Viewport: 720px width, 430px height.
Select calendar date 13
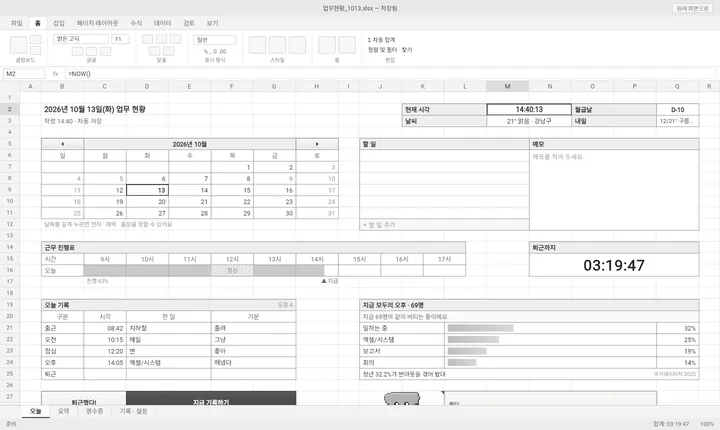point(147,190)
